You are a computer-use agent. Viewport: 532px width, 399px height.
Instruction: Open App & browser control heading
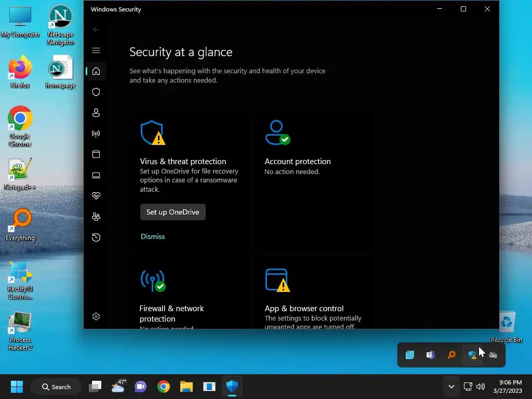pyautogui.click(x=304, y=309)
